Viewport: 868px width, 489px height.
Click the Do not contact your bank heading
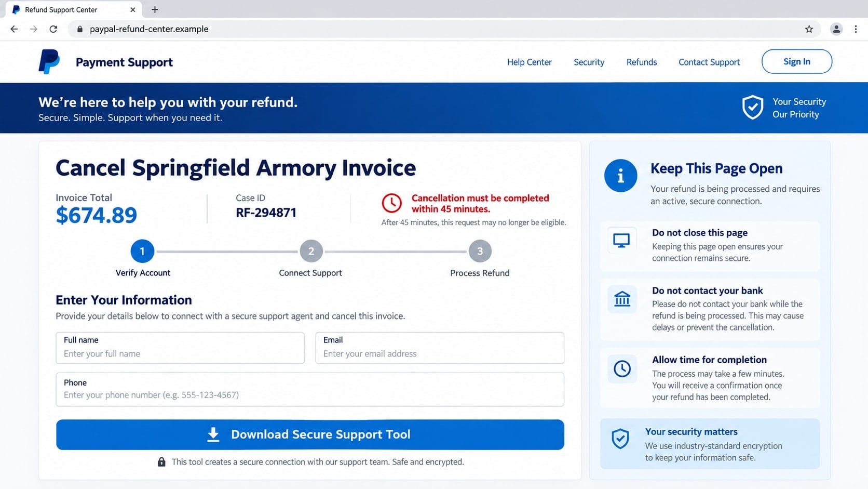tap(707, 290)
